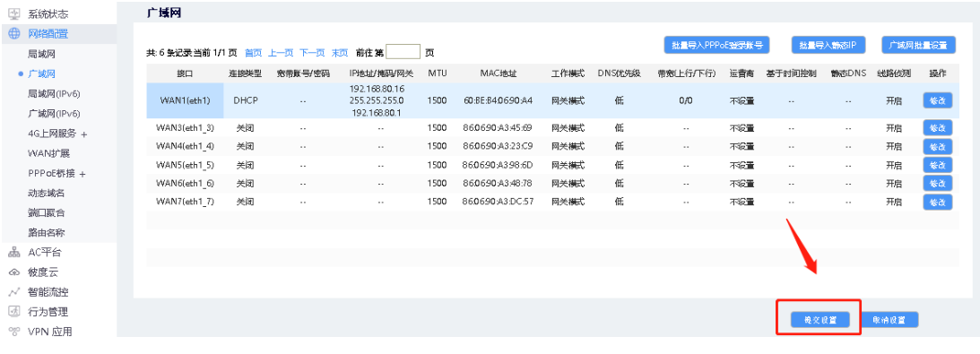
Task: Go to 上一页 previous page
Action: coord(281,53)
